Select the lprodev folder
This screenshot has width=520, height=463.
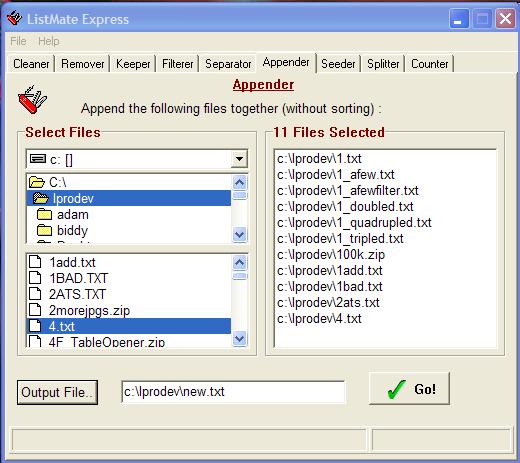(128, 198)
